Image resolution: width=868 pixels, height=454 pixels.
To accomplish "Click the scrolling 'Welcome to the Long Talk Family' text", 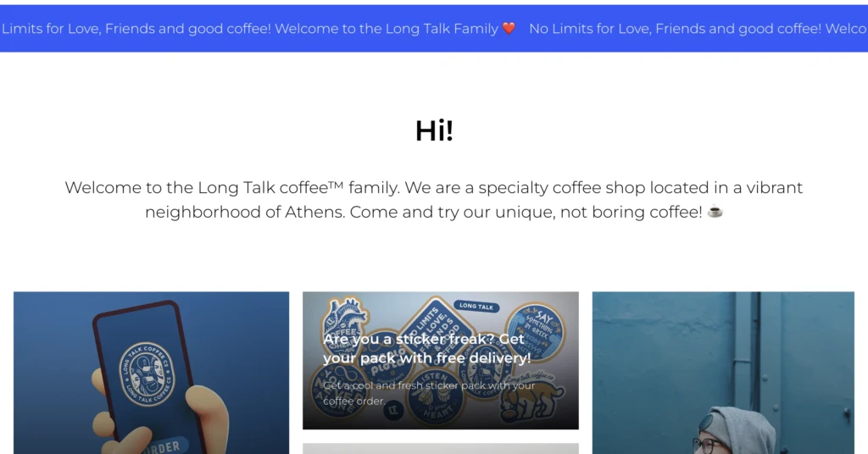I will [x=387, y=28].
